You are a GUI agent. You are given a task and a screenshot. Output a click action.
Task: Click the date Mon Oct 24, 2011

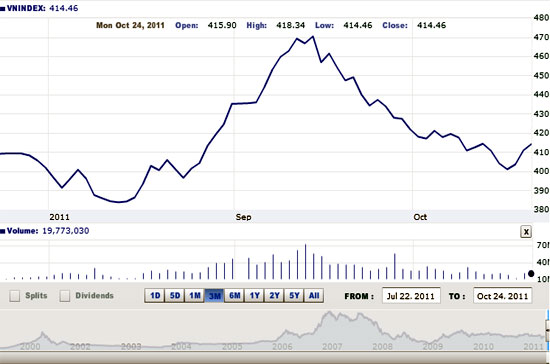pyautogui.click(x=130, y=25)
